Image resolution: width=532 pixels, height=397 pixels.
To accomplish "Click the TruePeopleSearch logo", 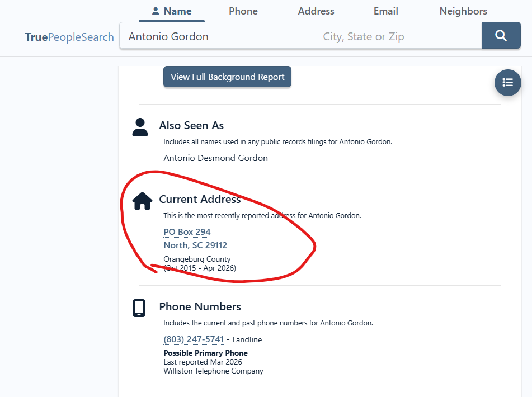I will pos(69,37).
